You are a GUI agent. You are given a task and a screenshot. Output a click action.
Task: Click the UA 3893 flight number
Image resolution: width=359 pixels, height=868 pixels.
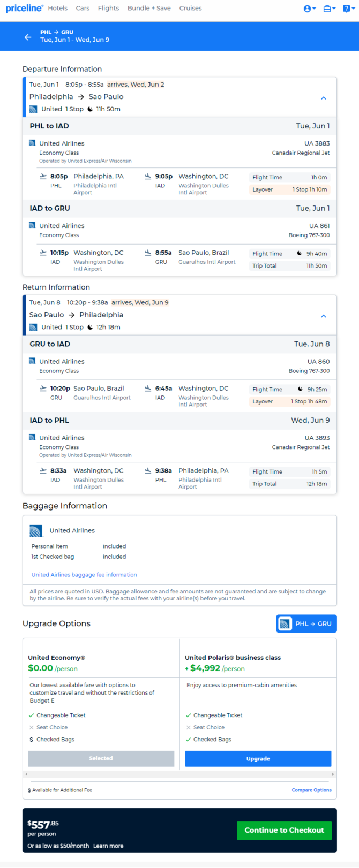tap(317, 438)
